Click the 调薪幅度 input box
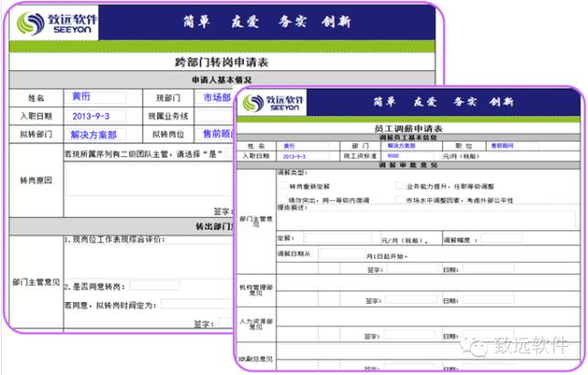 (x=501, y=239)
